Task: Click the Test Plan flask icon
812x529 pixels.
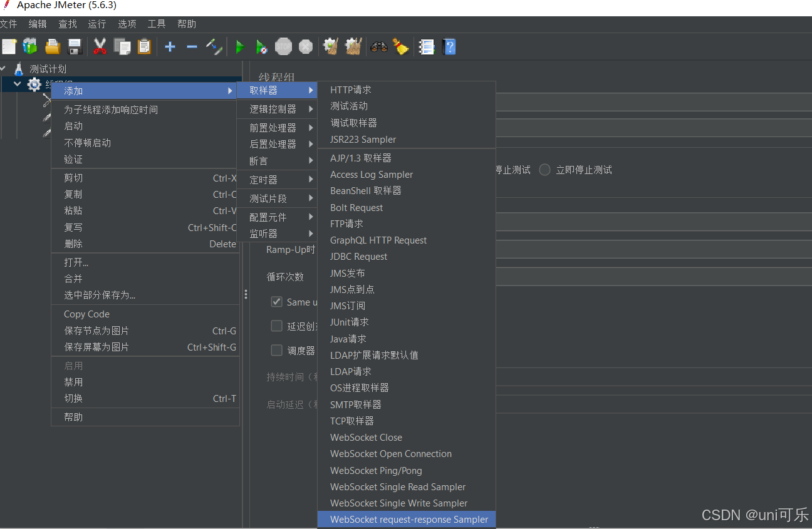Action: click(19, 69)
